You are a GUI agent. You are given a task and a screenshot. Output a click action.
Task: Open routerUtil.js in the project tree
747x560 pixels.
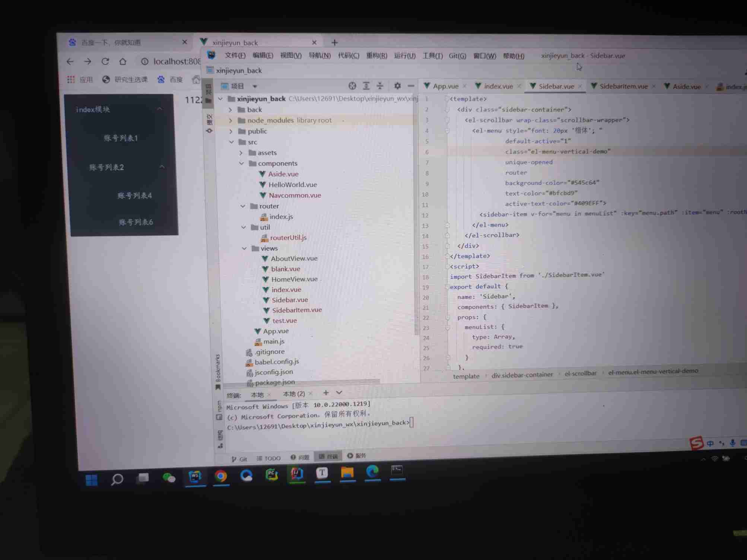click(288, 238)
